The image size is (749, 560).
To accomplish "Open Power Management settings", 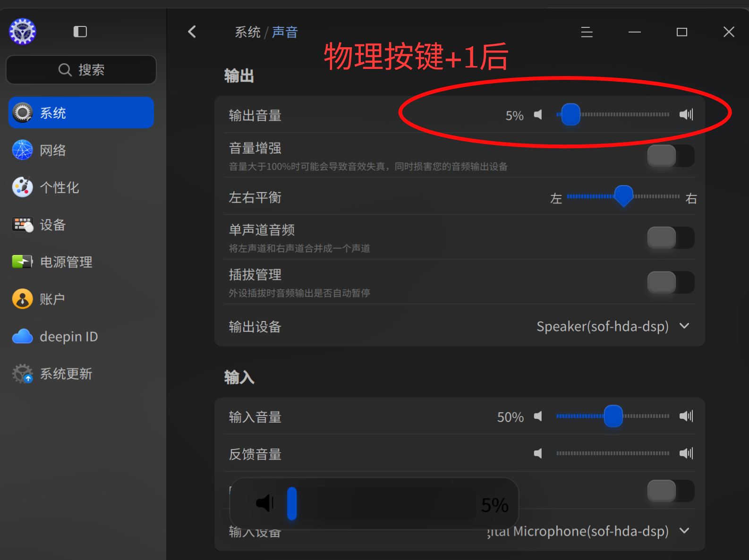I will click(x=81, y=262).
